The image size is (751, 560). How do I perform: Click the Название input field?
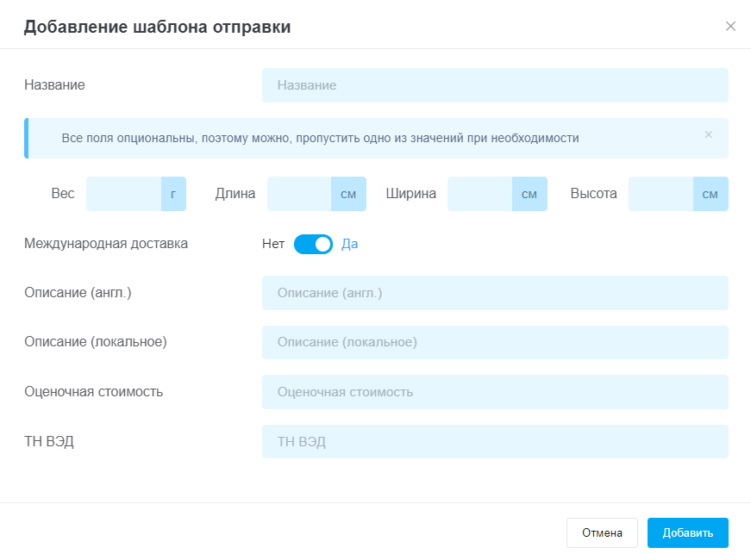(x=495, y=85)
